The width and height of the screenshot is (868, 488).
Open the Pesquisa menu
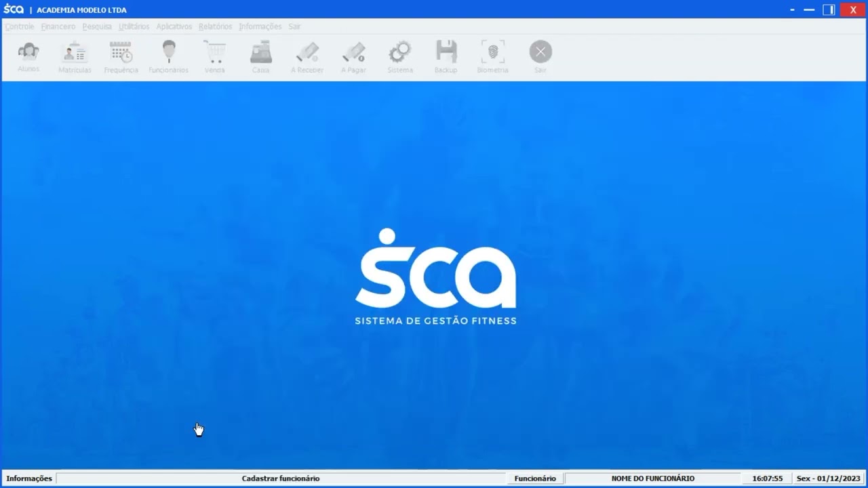pos(97,26)
